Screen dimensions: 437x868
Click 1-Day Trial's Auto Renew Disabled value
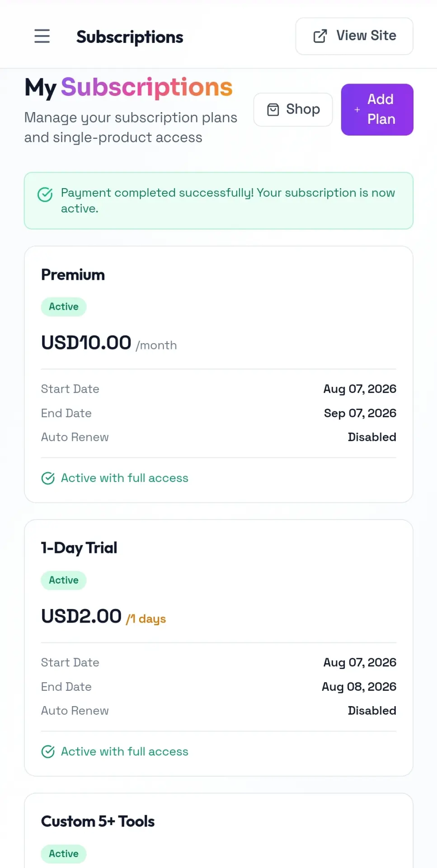pyautogui.click(x=372, y=711)
